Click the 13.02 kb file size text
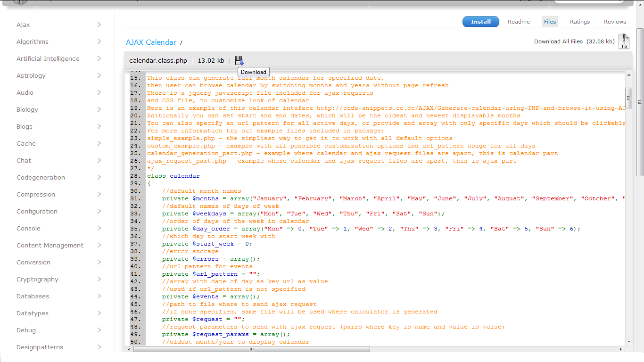 [x=211, y=61]
